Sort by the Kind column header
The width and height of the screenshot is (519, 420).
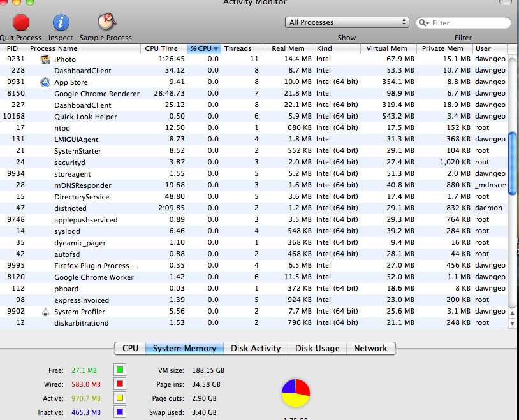(x=337, y=48)
